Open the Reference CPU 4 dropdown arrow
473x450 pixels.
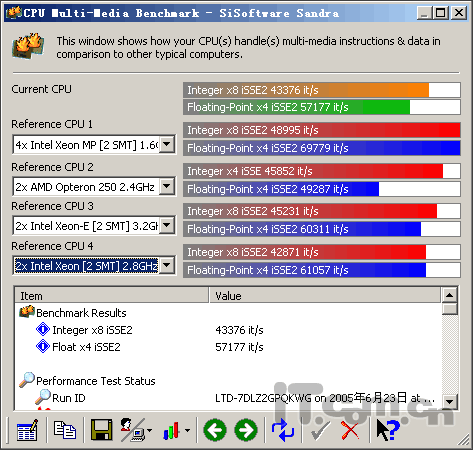click(x=167, y=265)
